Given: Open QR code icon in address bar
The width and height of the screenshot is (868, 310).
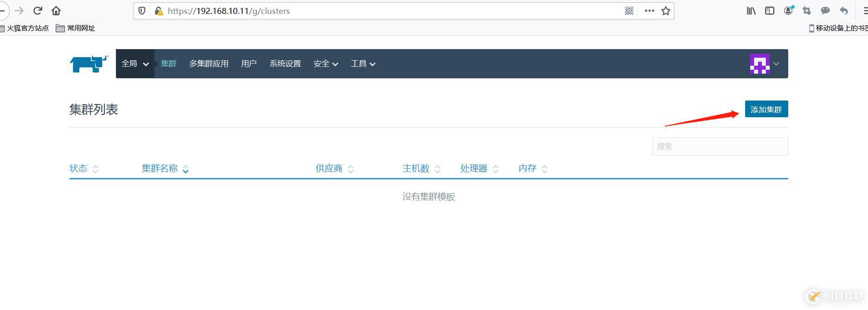Looking at the screenshot, I should tap(629, 11).
